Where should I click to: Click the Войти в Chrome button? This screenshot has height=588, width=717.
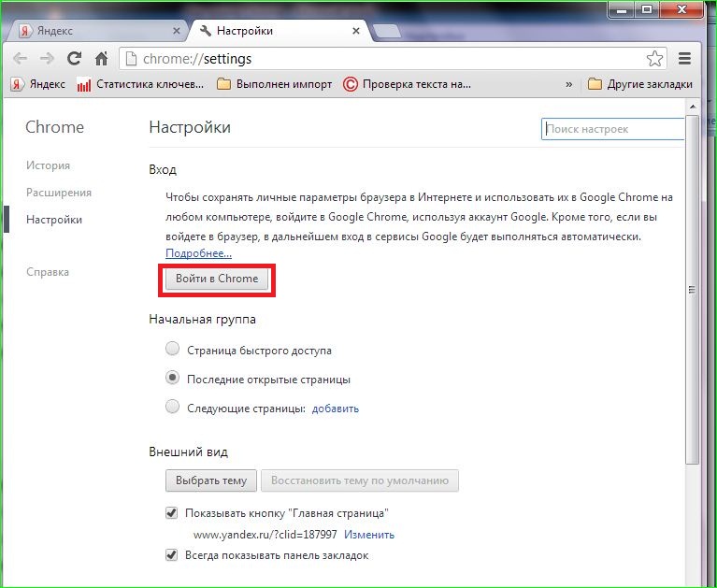coord(217,279)
